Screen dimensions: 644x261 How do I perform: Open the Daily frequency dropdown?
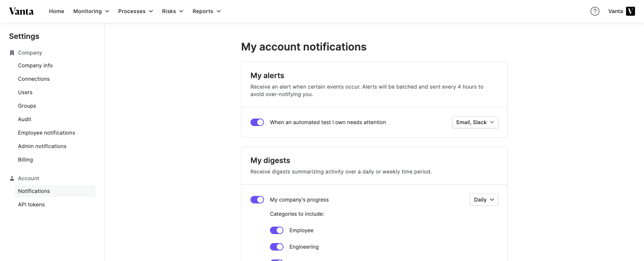[484, 200]
